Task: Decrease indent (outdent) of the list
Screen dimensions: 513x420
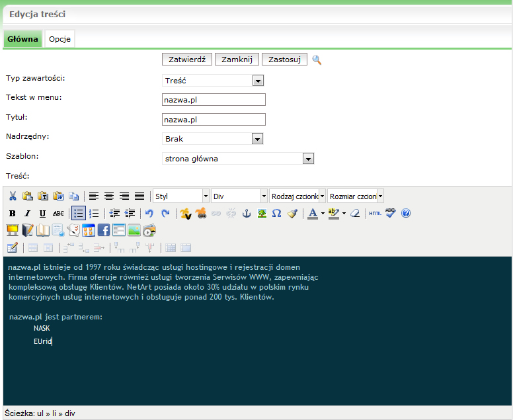Action: click(114, 214)
